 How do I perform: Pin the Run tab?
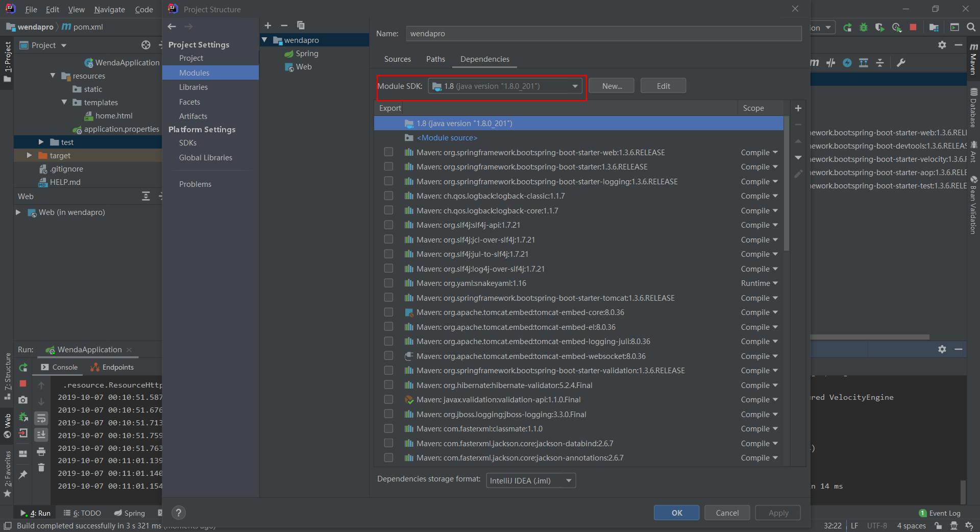[23, 474]
